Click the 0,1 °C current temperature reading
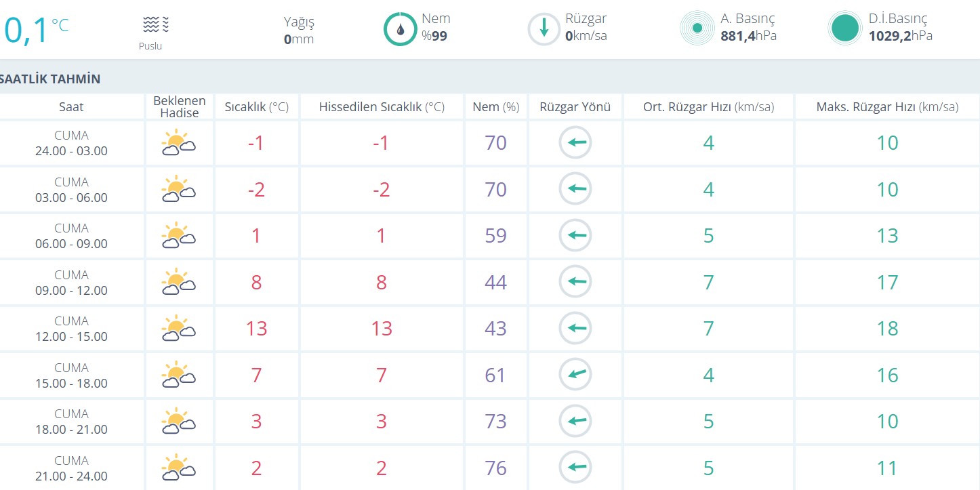This screenshot has width=980, height=490. point(35,30)
